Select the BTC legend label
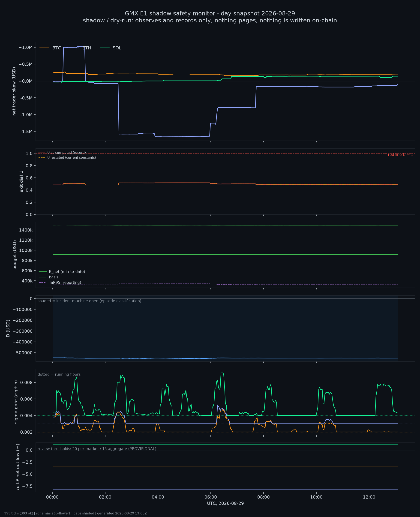 (57, 48)
